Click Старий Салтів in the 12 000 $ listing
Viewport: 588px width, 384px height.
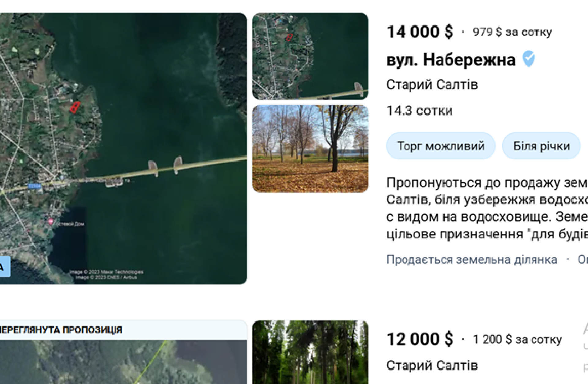[x=432, y=365]
